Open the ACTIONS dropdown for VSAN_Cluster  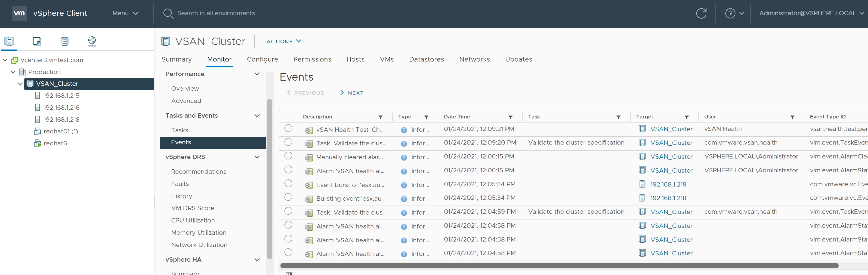[284, 41]
